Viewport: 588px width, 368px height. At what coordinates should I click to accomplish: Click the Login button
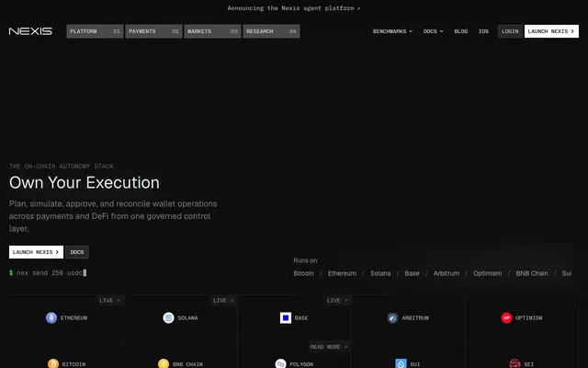click(510, 31)
